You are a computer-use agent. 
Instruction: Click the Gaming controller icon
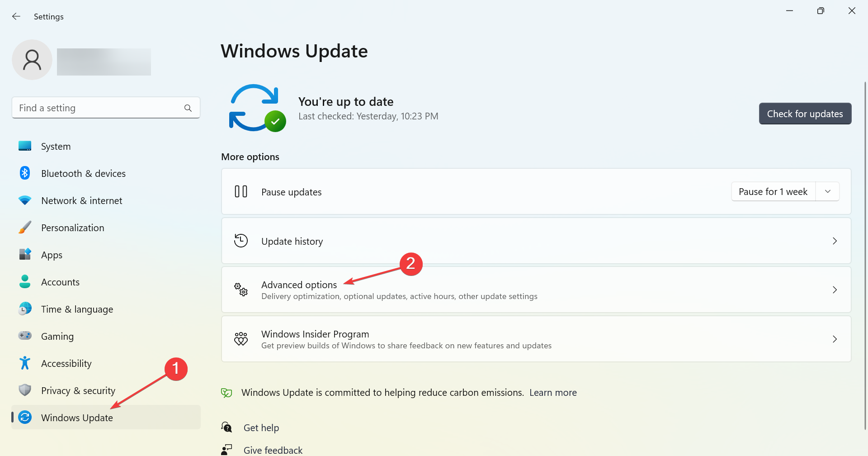25,336
